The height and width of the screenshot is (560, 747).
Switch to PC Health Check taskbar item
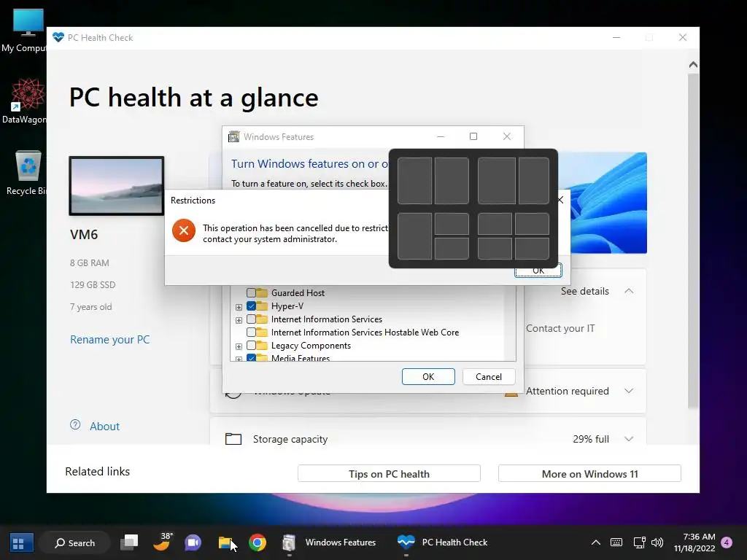click(443, 542)
